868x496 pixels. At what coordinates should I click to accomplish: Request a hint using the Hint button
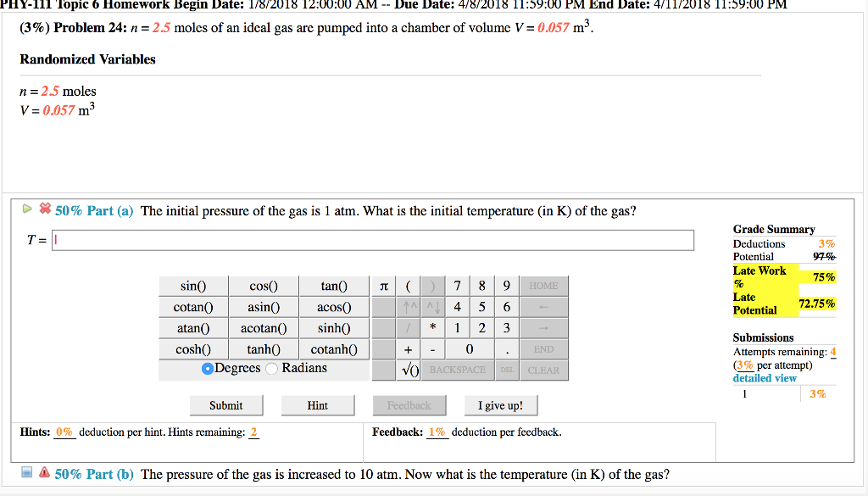317,405
